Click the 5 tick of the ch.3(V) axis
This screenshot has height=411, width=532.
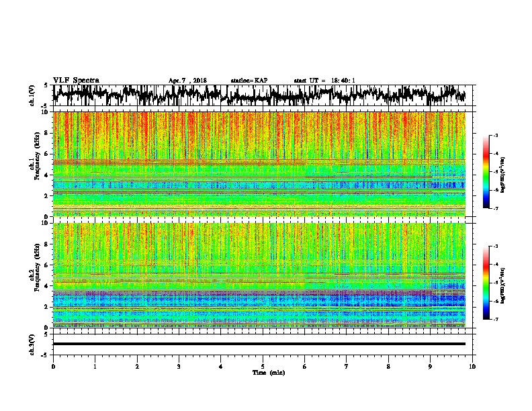click(46, 334)
